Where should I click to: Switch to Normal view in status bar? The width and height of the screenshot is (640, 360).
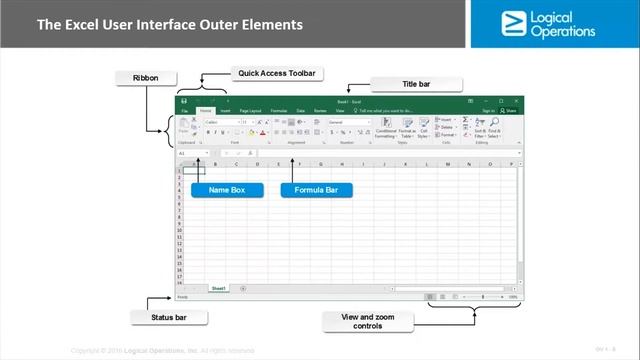tap(430, 297)
